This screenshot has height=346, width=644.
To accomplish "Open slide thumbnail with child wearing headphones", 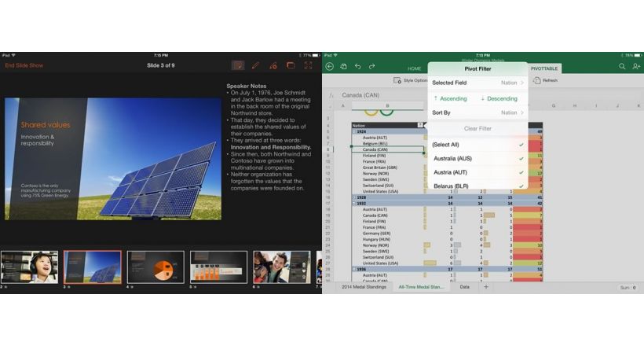I will click(x=30, y=267).
